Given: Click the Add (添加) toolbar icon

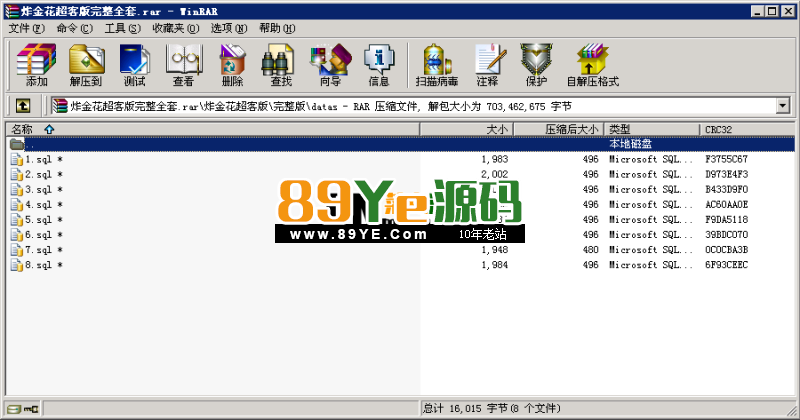Looking at the screenshot, I should (x=36, y=65).
